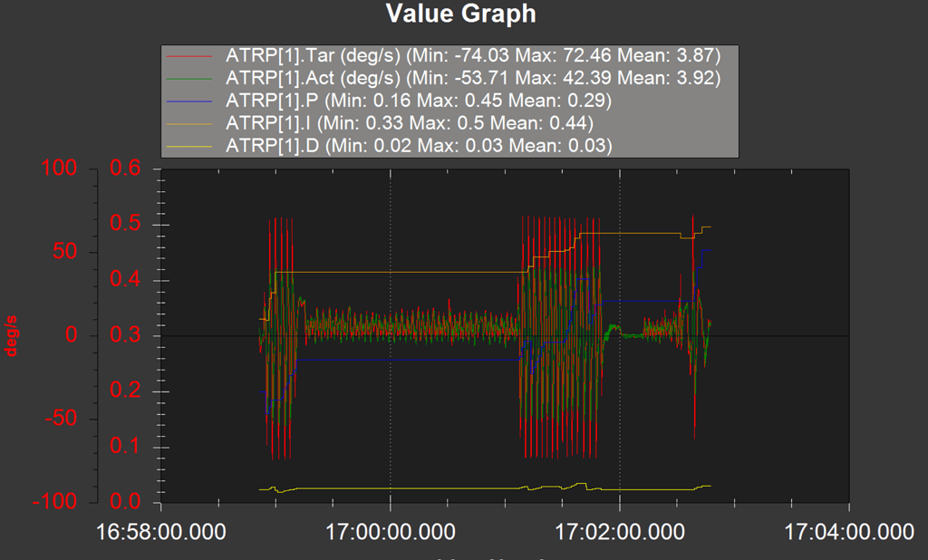928x560 pixels.
Task: Click the Value Graph title
Action: click(x=462, y=14)
